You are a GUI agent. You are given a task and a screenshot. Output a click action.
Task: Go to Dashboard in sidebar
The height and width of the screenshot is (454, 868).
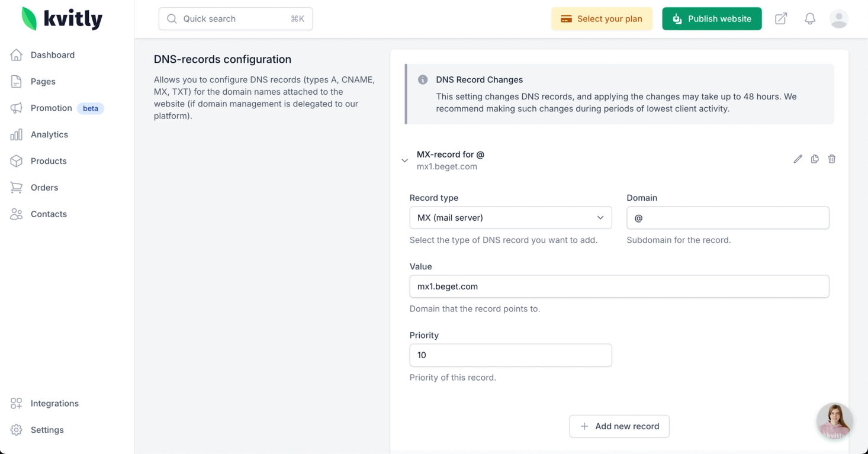[x=52, y=55]
